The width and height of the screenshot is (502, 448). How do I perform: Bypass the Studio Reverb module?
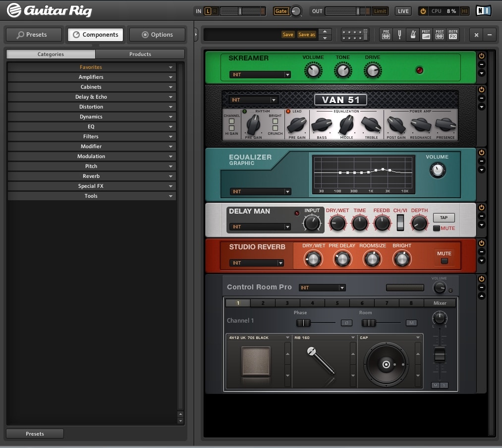coord(482,243)
